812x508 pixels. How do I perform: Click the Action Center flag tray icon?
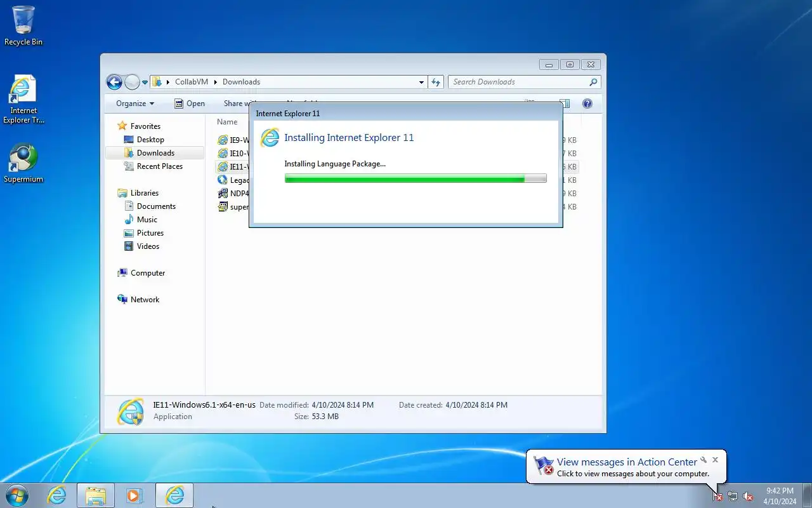[717, 497]
